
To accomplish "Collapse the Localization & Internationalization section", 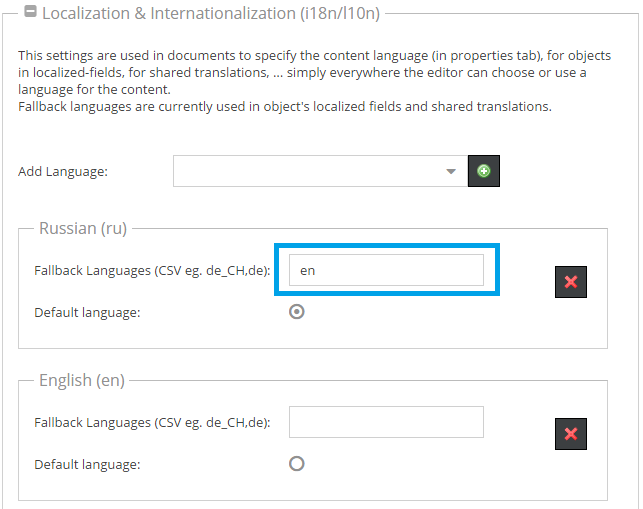I will coord(31,14).
